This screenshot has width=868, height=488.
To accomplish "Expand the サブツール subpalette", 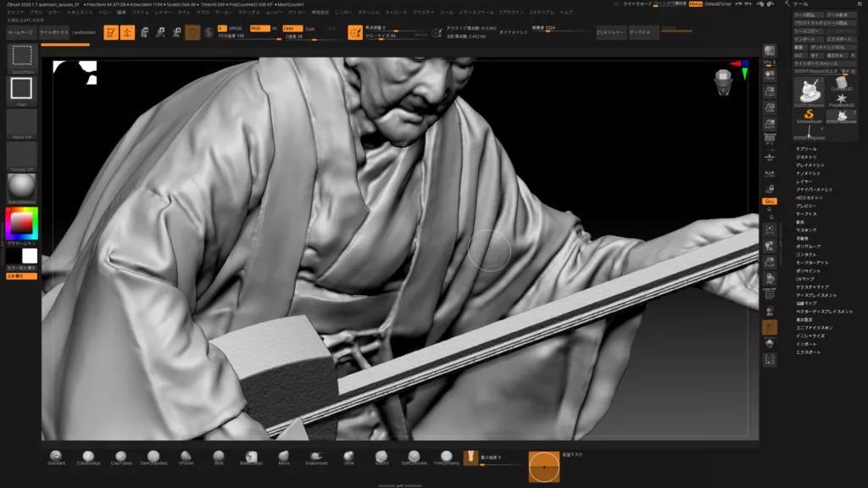I will (x=806, y=149).
